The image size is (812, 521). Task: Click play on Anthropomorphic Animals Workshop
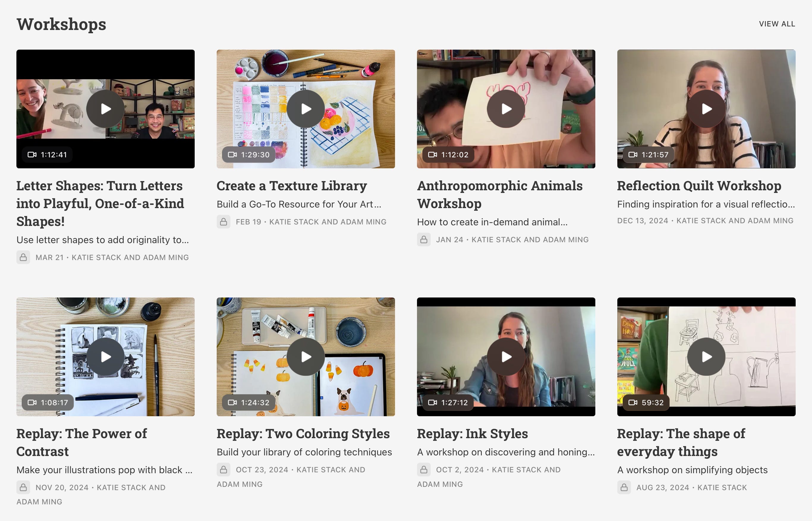point(506,109)
